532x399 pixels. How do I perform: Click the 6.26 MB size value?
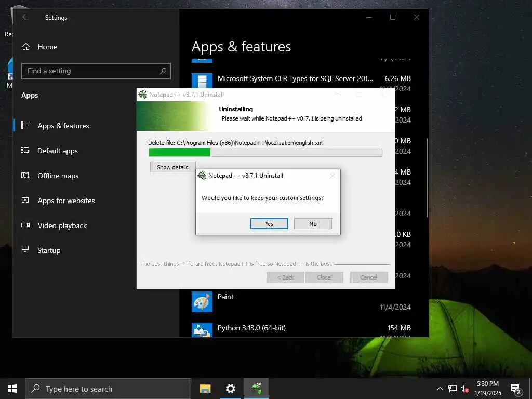(x=397, y=79)
